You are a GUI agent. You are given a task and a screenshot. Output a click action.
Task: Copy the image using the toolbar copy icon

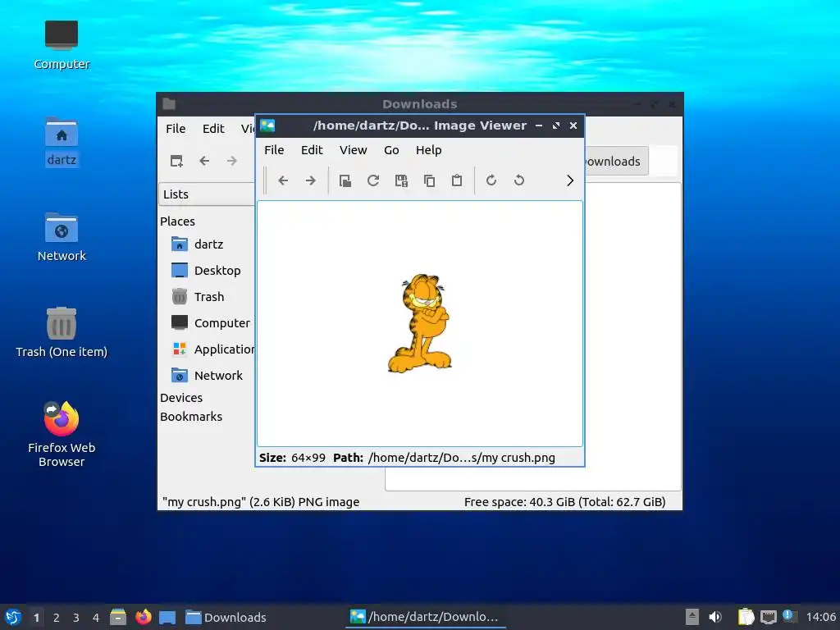[x=429, y=180]
